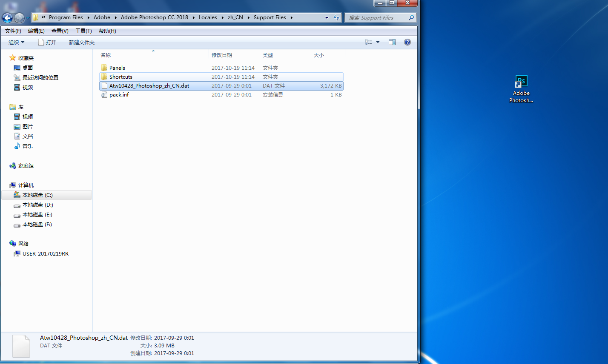
Task: Click 网络 in navigation pane
Action: pos(23,244)
